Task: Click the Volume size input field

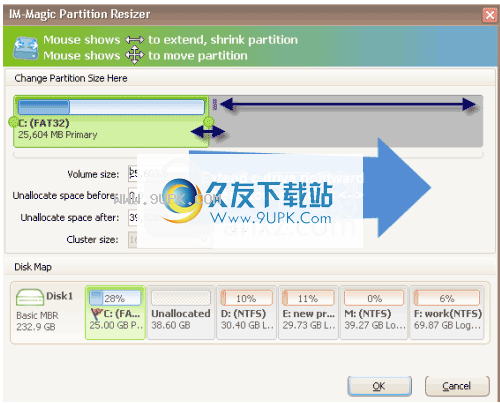Action: pyautogui.click(x=170, y=174)
